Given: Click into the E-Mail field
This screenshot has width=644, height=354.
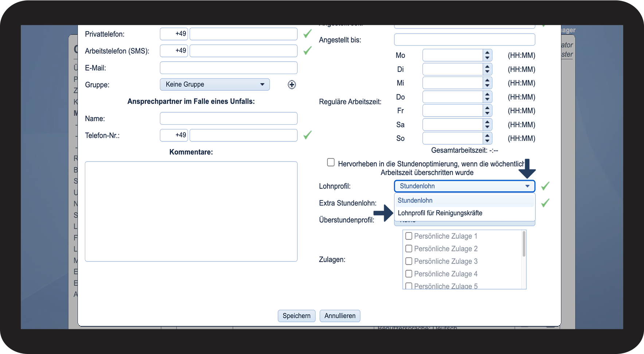Looking at the screenshot, I should click(229, 68).
